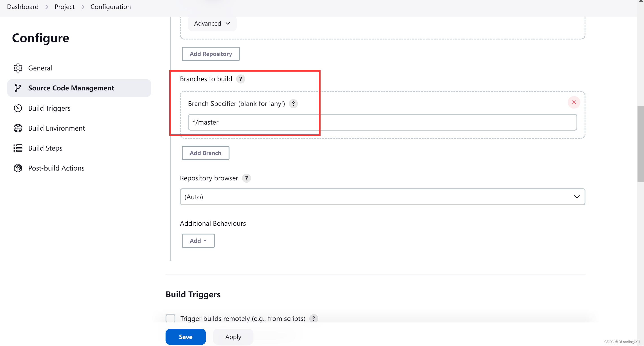Click the Build Triggers clock icon
Screen dimensions: 644x346
pyautogui.click(x=18, y=108)
